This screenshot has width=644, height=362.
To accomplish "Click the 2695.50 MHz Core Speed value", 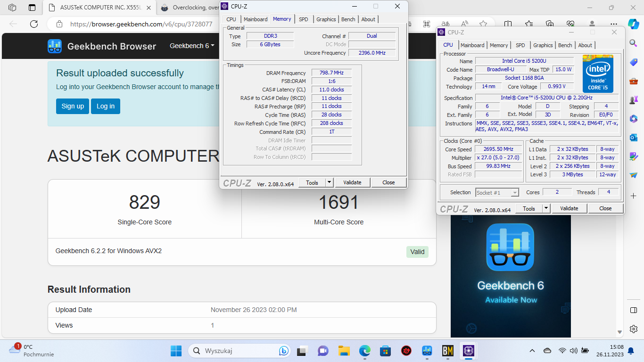I will [498, 149].
